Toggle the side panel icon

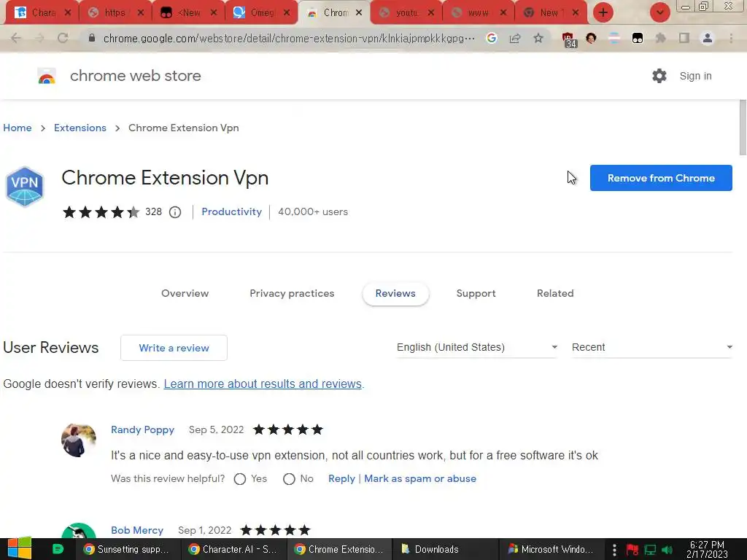click(x=684, y=38)
